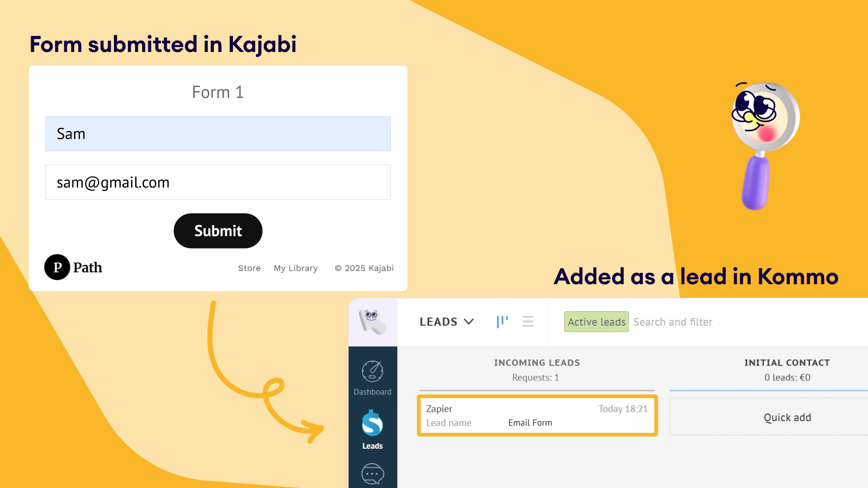Open the Zapier incoming lead card
The image size is (868, 488).
537,416
